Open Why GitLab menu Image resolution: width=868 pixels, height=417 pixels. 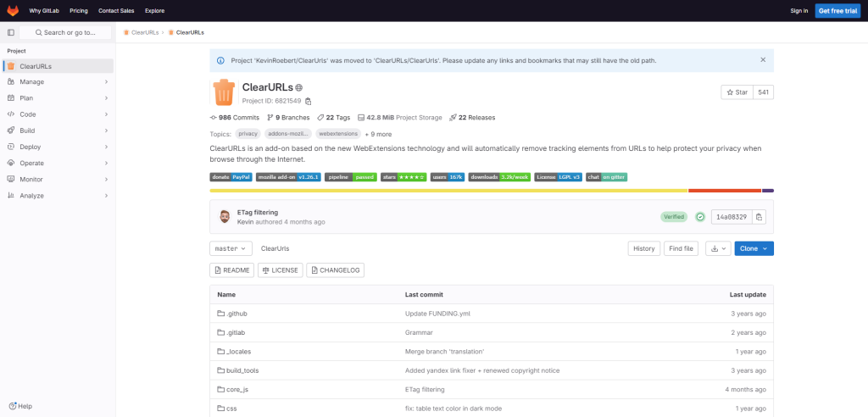coord(44,10)
